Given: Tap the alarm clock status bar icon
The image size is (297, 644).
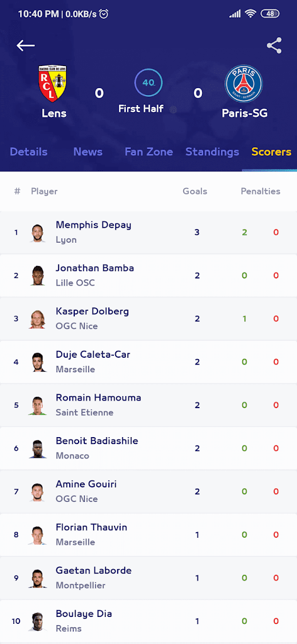Looking at the screenshot, I should point(104,14).
